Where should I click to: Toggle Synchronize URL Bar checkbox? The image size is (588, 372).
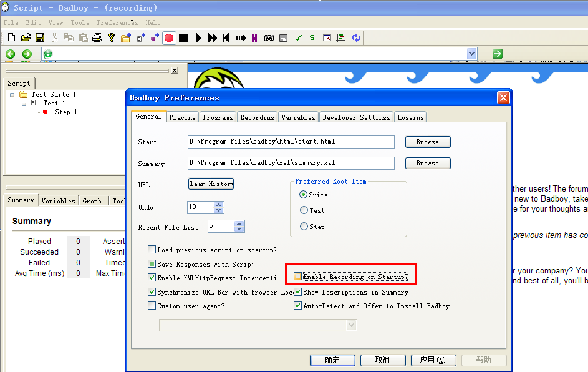pos(152,291)
